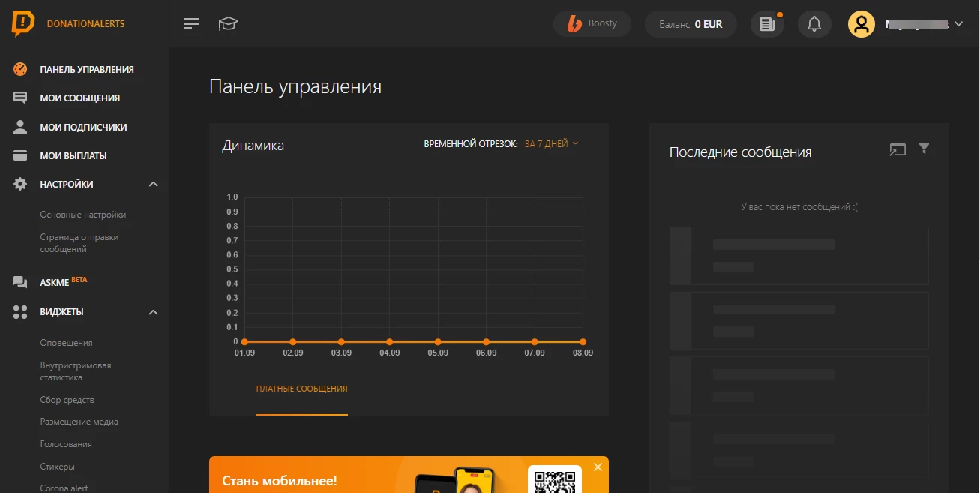Click the user avatar icon
Image resolution: width=980 pixels, height=493 pixels.
point(862,24)
